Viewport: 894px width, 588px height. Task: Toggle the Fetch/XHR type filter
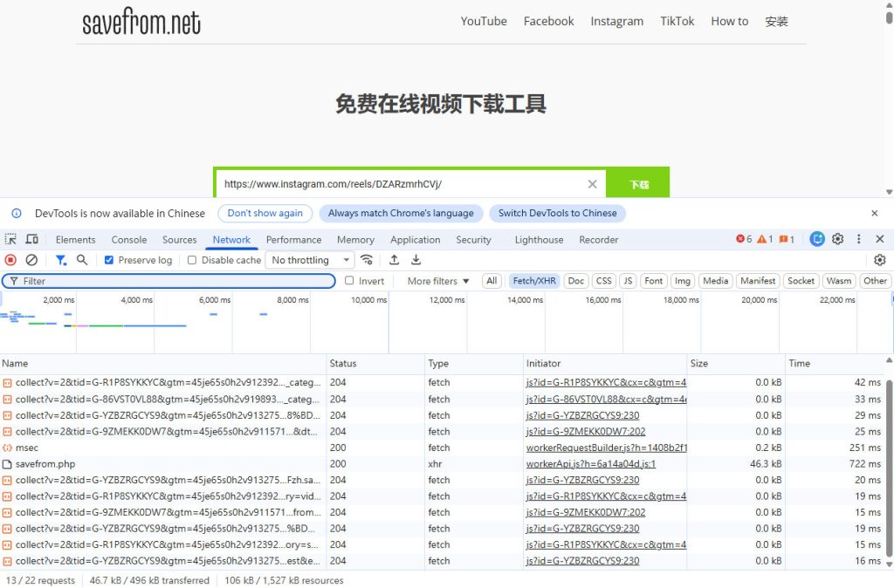534,281
